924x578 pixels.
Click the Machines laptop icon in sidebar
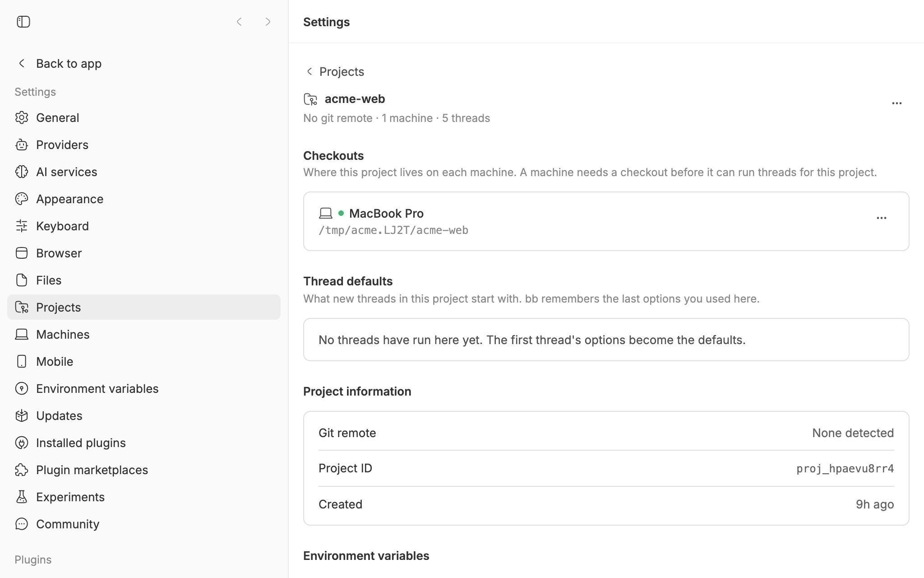point(22,334)
